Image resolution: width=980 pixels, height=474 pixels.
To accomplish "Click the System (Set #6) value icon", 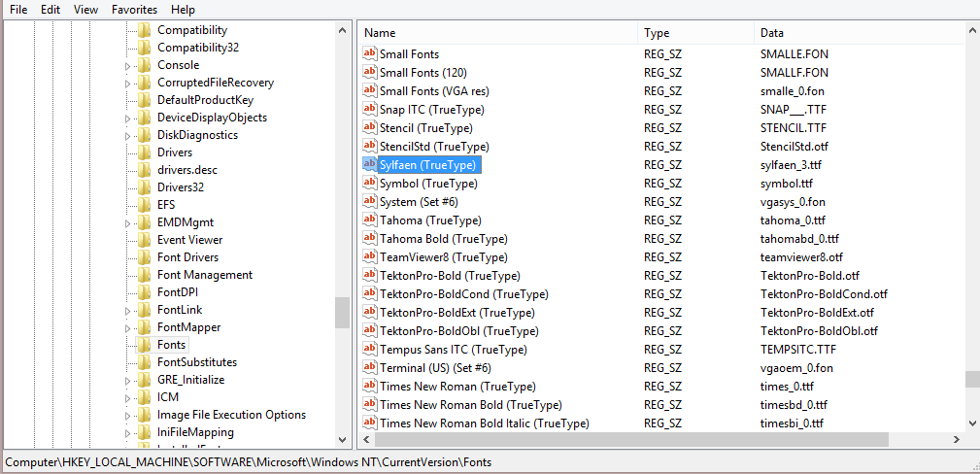I will tap(369, 201).
